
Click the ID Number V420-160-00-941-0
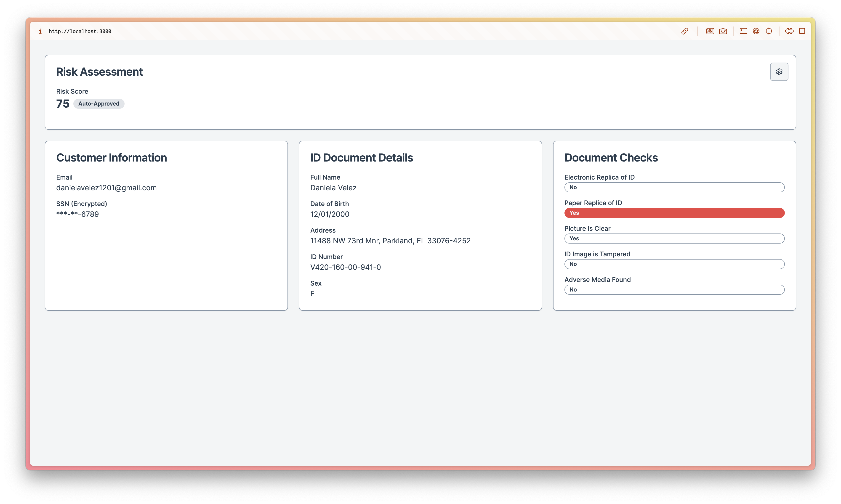[x=346, y=267]
